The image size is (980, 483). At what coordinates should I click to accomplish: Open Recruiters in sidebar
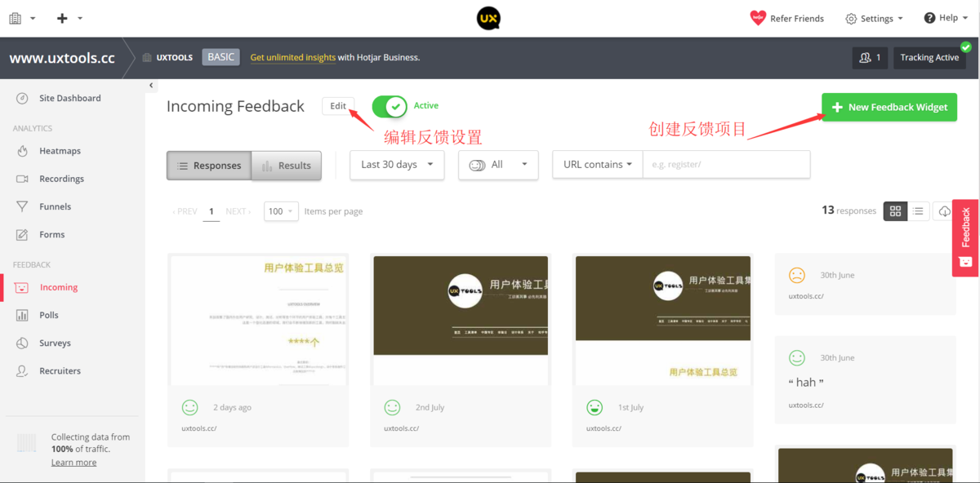[60, 370]
